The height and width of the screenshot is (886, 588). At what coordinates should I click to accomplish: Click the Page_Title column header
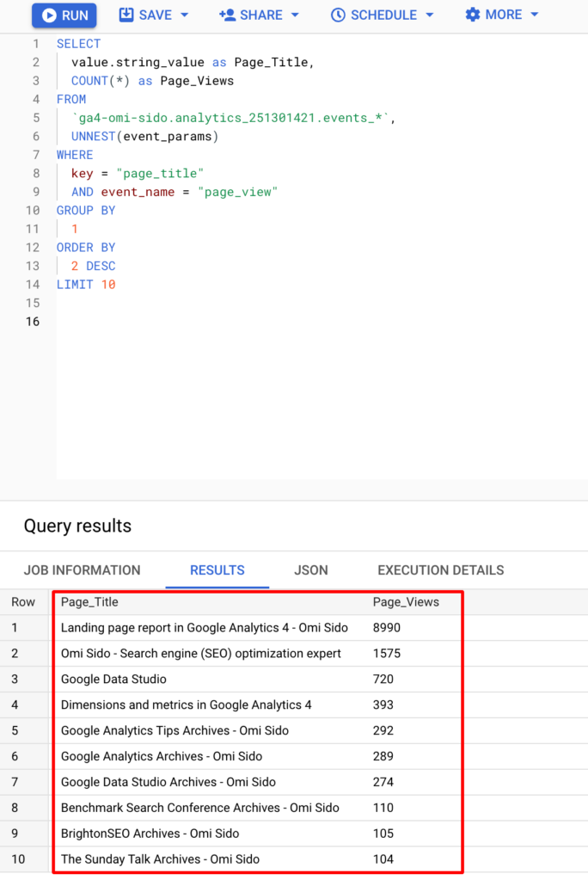coord(89,602)
